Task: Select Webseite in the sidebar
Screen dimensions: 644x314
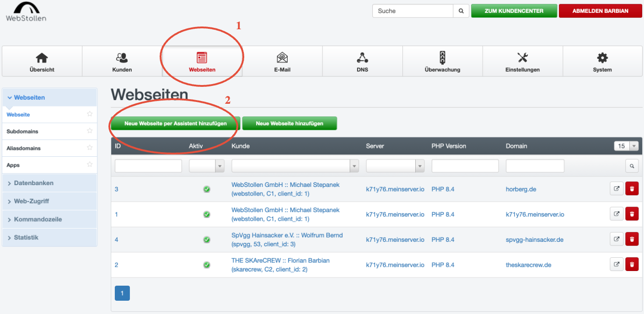Action: point(18,115)
